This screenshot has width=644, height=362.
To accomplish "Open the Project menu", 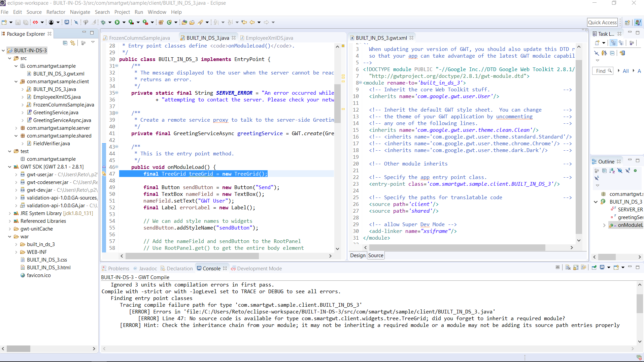I will click(x=122, y=12).
